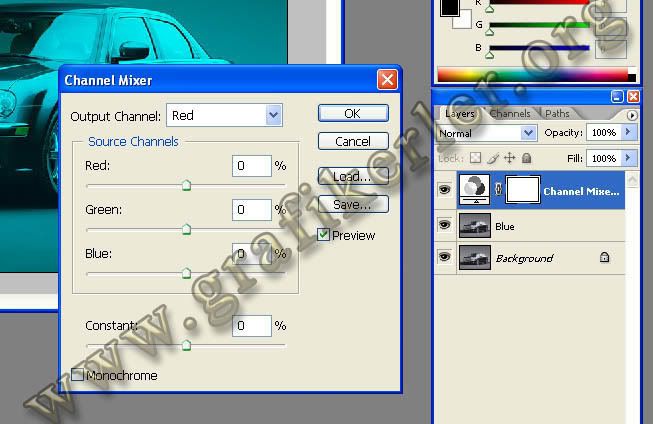Select the Channel Mixer layer mask thumbnail

pos(526,189)
